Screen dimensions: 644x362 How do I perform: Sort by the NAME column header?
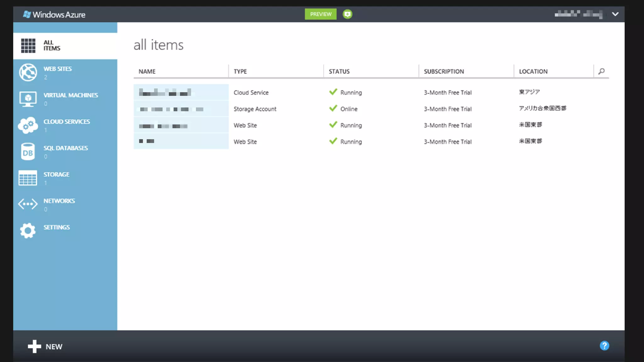(x=147, y=71)
